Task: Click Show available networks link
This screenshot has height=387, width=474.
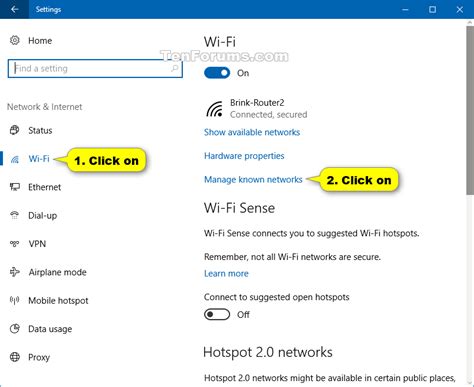Action: click(x=252, y=132)
